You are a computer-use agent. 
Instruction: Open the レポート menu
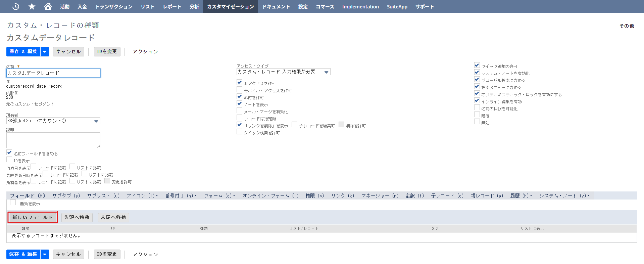click(172, 7)
